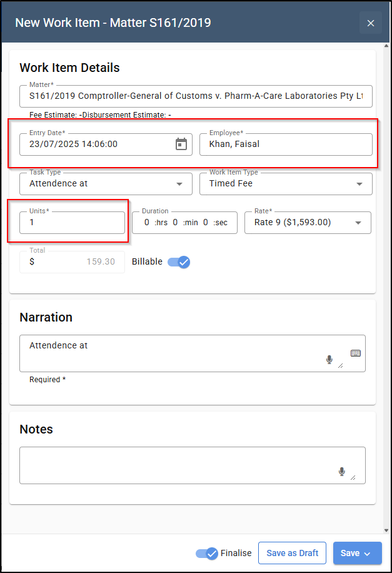392x573 pixels.
Task: Click the resize handle of Notes box
Action: 353,478
